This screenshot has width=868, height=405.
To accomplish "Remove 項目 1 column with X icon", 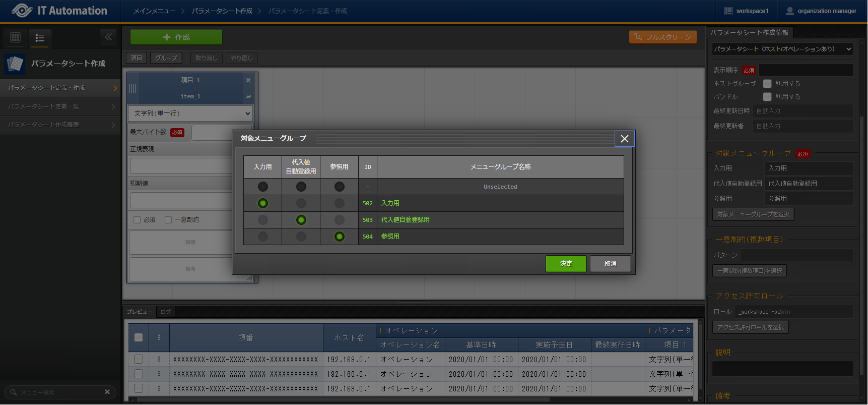I will 248,80.
